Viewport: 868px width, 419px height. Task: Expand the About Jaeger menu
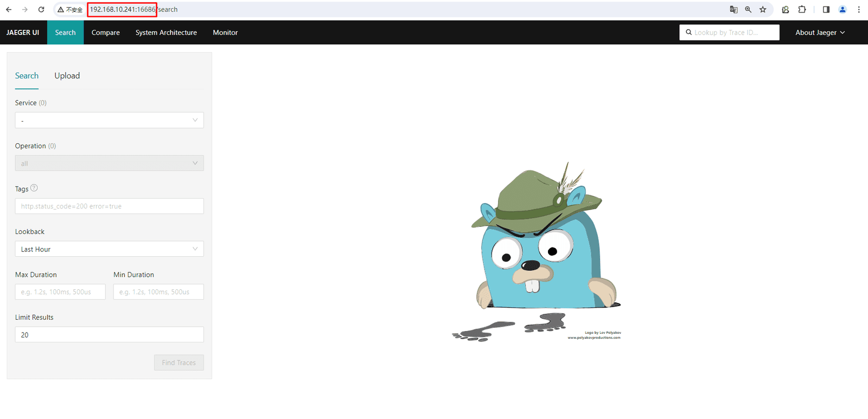pos(820,33)
